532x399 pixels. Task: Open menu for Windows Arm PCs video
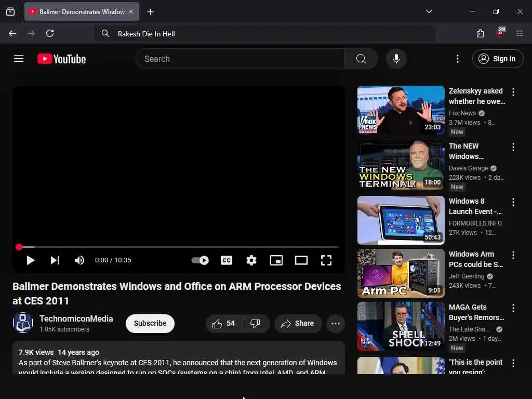[x=513, y=255]
